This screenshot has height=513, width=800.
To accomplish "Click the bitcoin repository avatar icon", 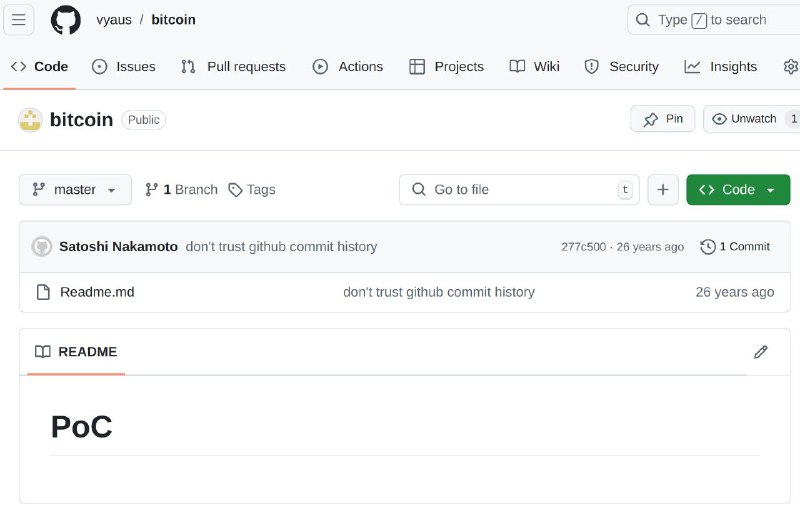I will 30,120.
